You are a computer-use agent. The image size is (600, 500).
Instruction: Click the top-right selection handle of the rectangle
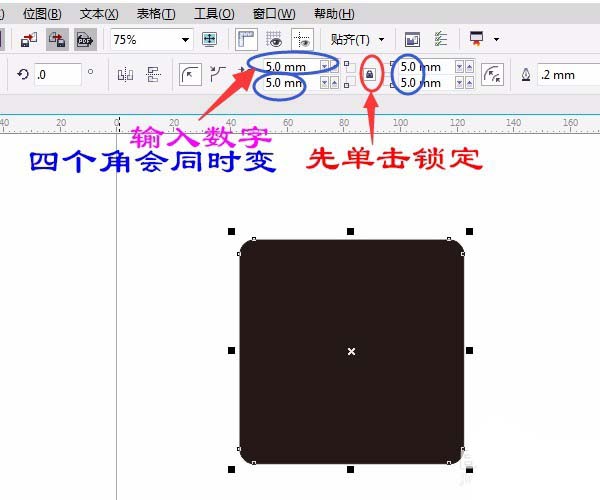(x=470, y=231)
